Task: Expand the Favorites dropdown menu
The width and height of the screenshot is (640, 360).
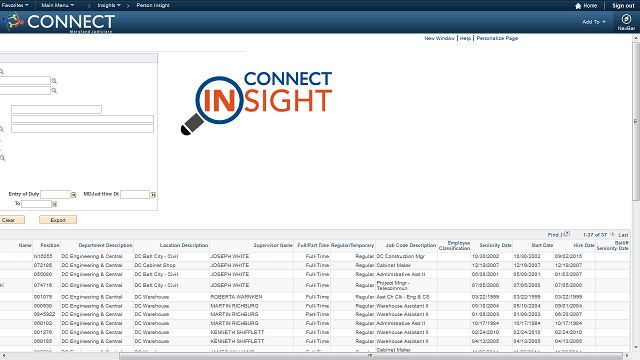Action: (x=15, y=5)
